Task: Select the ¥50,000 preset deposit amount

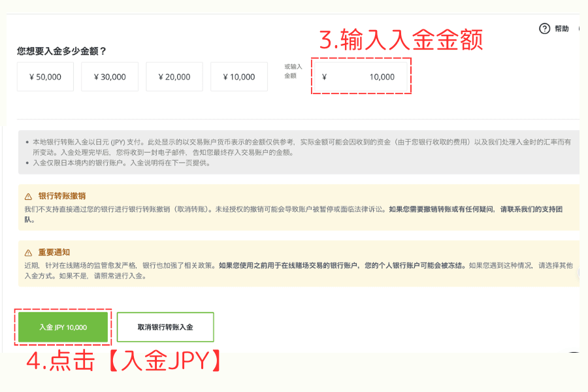Action: pos(44,76)
